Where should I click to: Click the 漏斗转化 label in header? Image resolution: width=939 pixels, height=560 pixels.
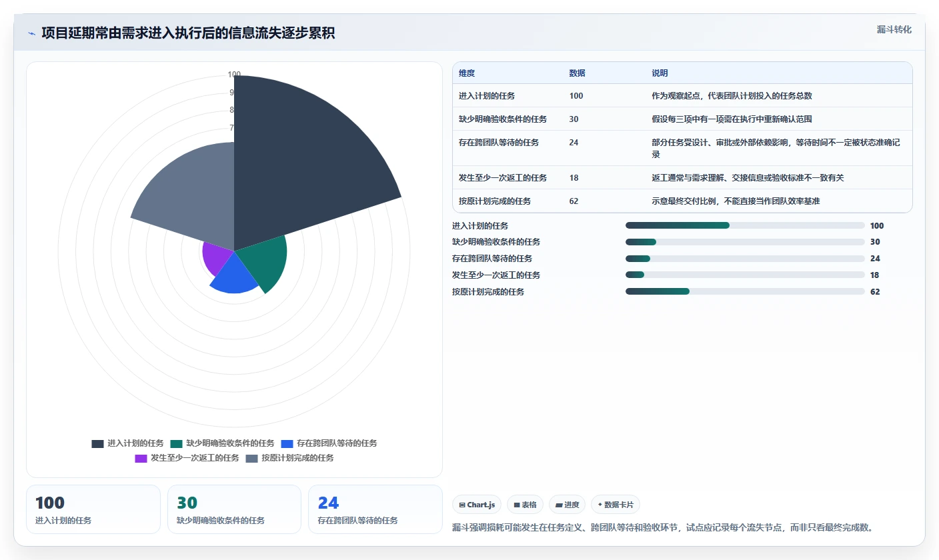[x=894, y=29]
